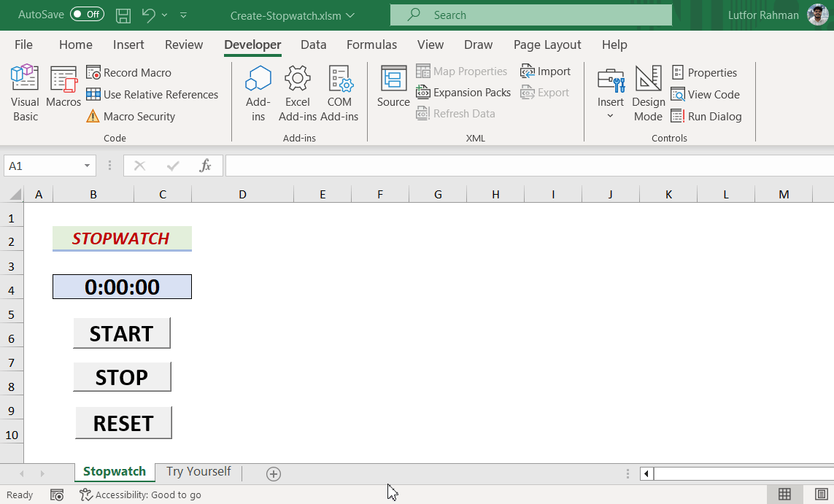The height and width of the screenshot is (504, 834).
Task: Open the Name Box dropdown
Action: coord(85,166)
